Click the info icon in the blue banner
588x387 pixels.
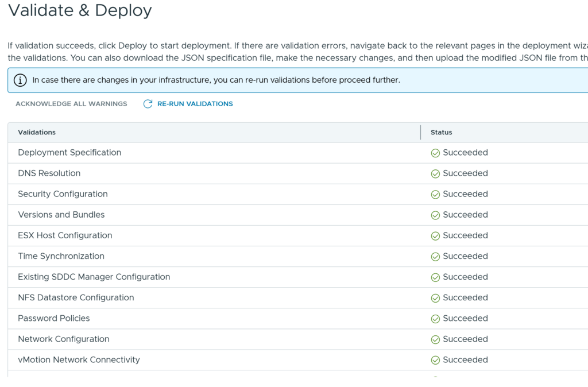[20, 80]
